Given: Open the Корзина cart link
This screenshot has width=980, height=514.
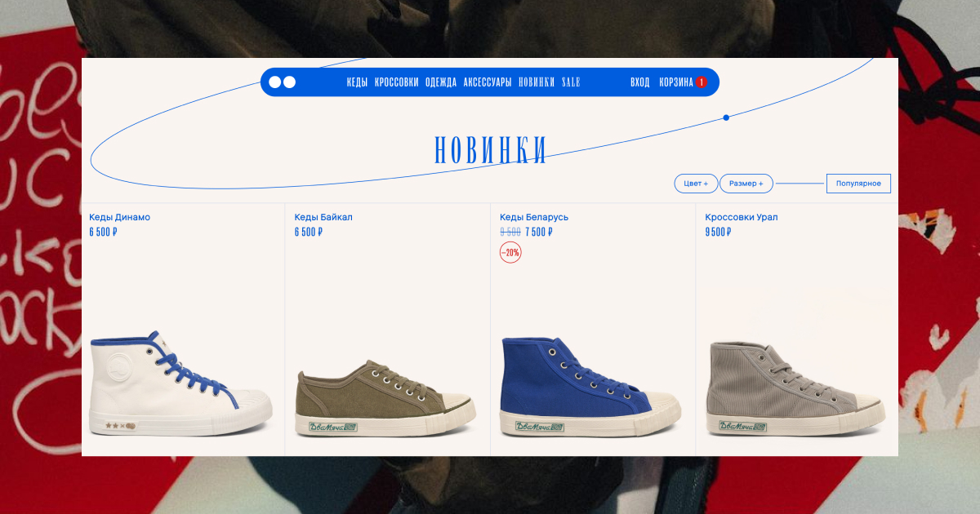Looking at the screenshot, I should pos(676,82).
